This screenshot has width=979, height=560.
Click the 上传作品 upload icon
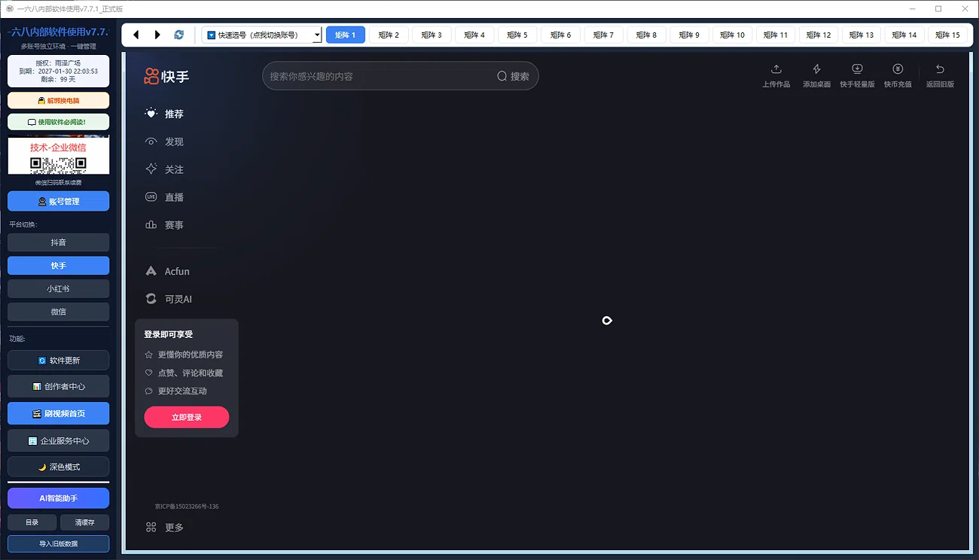tap(776, 69)
